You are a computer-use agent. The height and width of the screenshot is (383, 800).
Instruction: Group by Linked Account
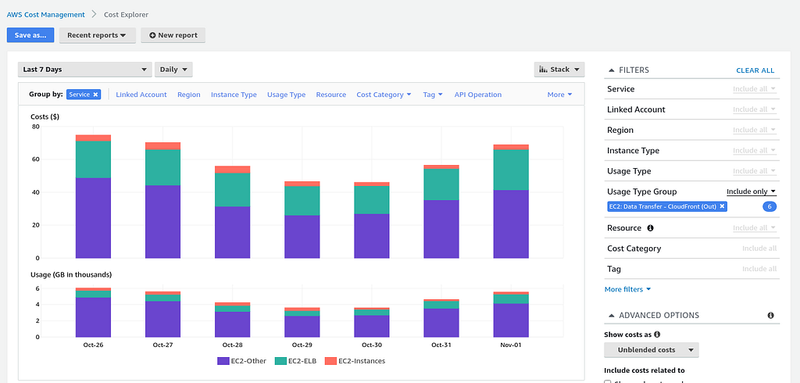click(x=141, y=95)
